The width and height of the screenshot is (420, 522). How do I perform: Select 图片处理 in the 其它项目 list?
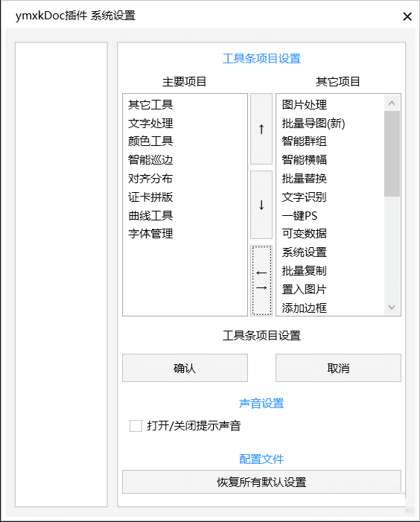304,105
